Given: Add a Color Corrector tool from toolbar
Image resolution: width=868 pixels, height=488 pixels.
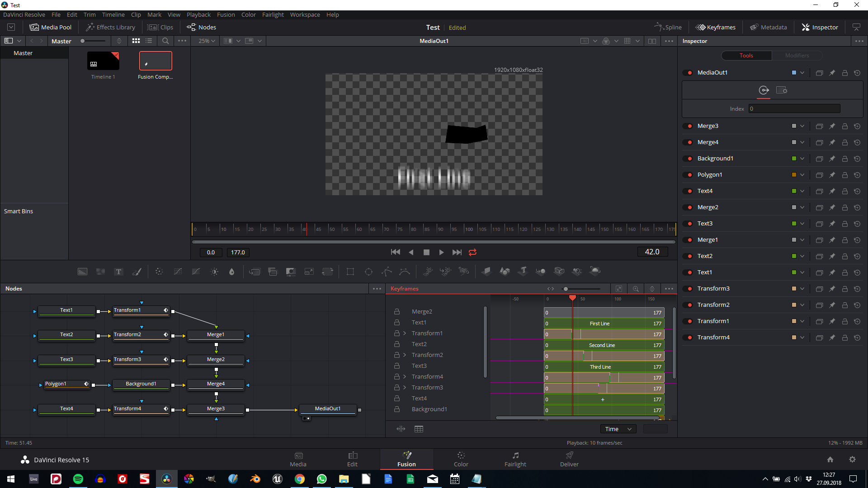Looking at the screenshot, I should point(159,272).
